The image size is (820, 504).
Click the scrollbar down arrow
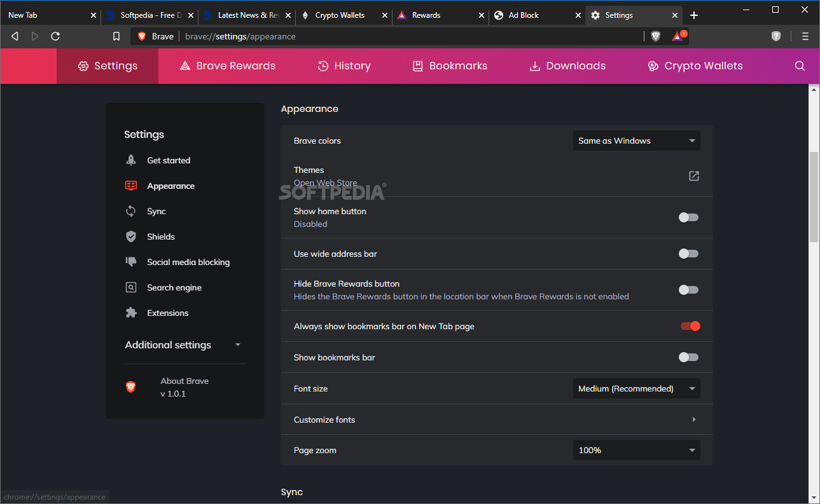[x=814, y=498]
